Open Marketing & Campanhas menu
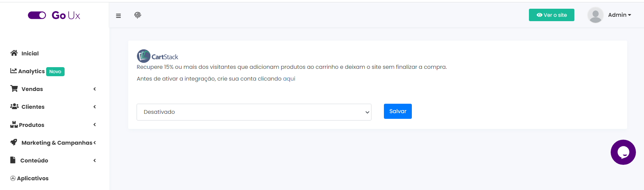 (57, 143)
